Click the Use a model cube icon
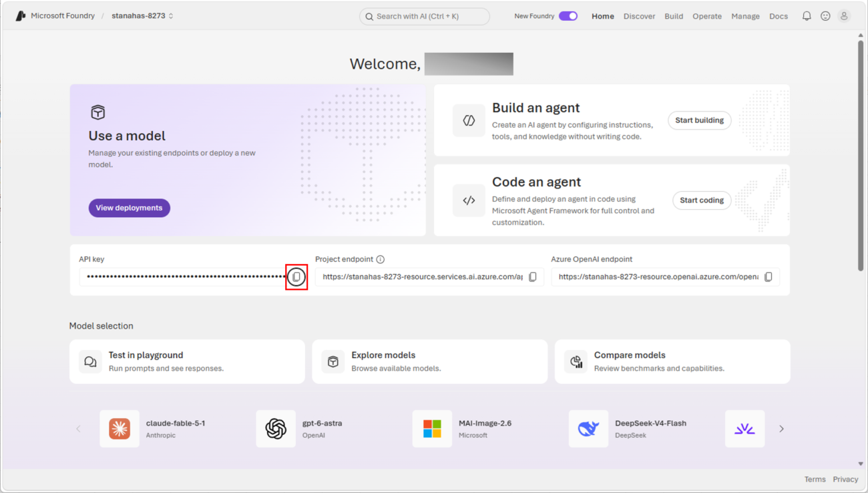Image resolution: width=868 pixels, height=493 pixels. (98, 112)
